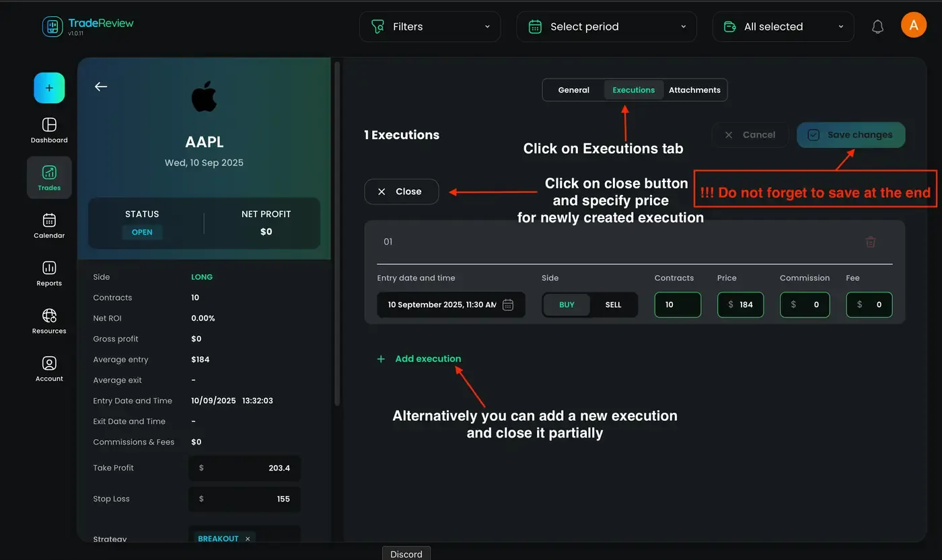Viewport: 942px width, 560px height.
Task: Click the Take Profit field 203.4
Action: click(x=244, y=468)
